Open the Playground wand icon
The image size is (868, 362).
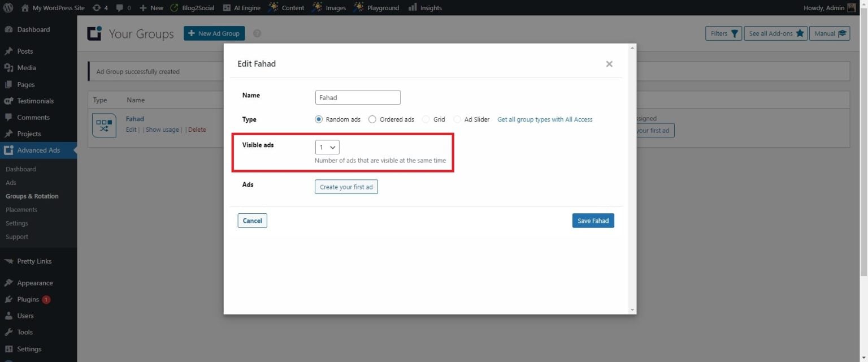pyautogui.click(x=357, y=7)
